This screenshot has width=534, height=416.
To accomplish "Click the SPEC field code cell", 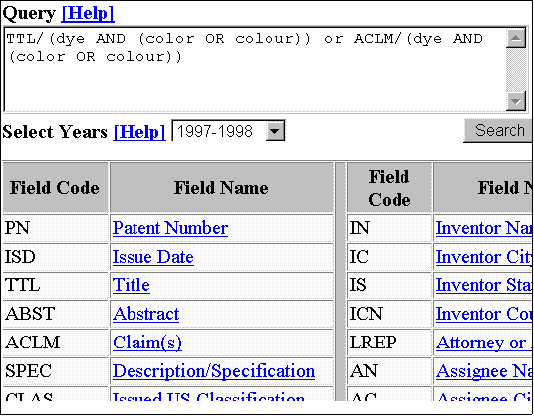I will pyautogui.click(x=56, y=371).
